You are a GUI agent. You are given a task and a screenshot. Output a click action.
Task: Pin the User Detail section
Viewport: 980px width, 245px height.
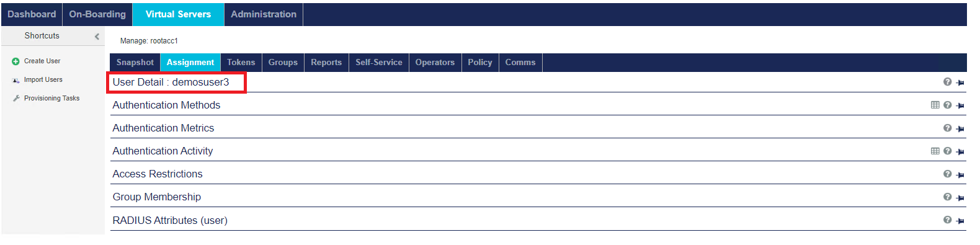960,82
